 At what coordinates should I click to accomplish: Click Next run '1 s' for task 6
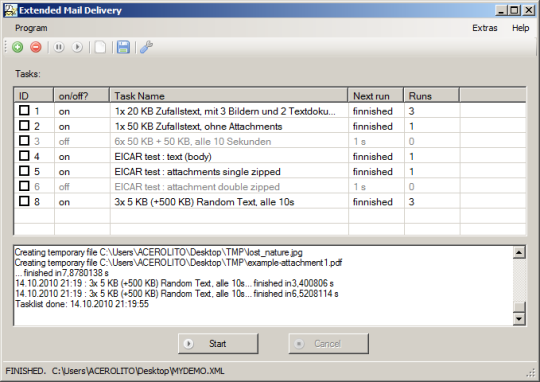360,187
